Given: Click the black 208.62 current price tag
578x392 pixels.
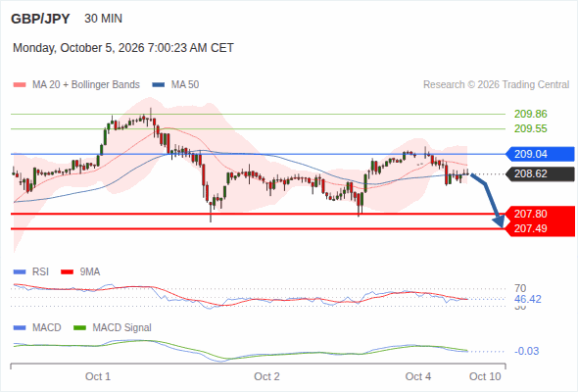Looking at the screenshot, I should 540,173.
